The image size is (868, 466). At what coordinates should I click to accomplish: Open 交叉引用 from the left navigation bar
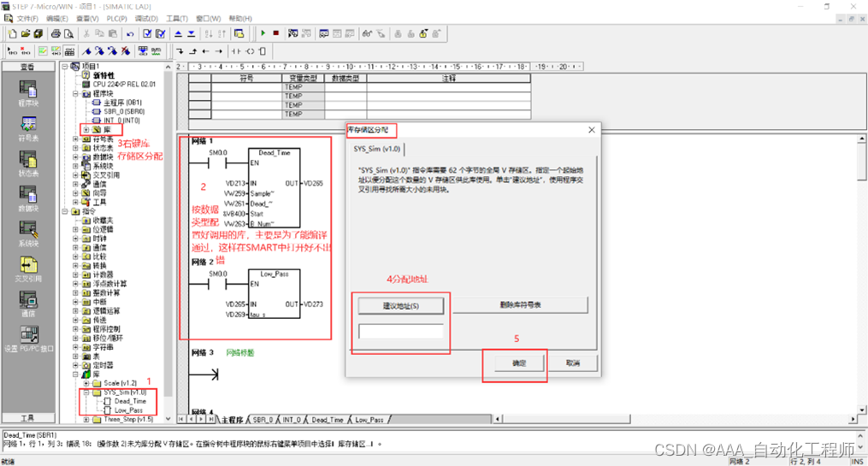pyautogui.click(x=28, y=269)
